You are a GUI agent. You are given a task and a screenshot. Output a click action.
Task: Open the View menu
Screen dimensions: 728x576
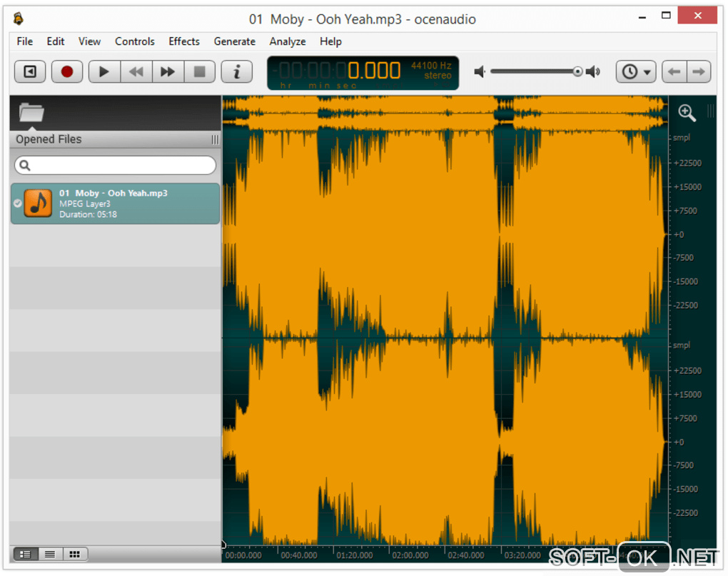pos(89,41)
